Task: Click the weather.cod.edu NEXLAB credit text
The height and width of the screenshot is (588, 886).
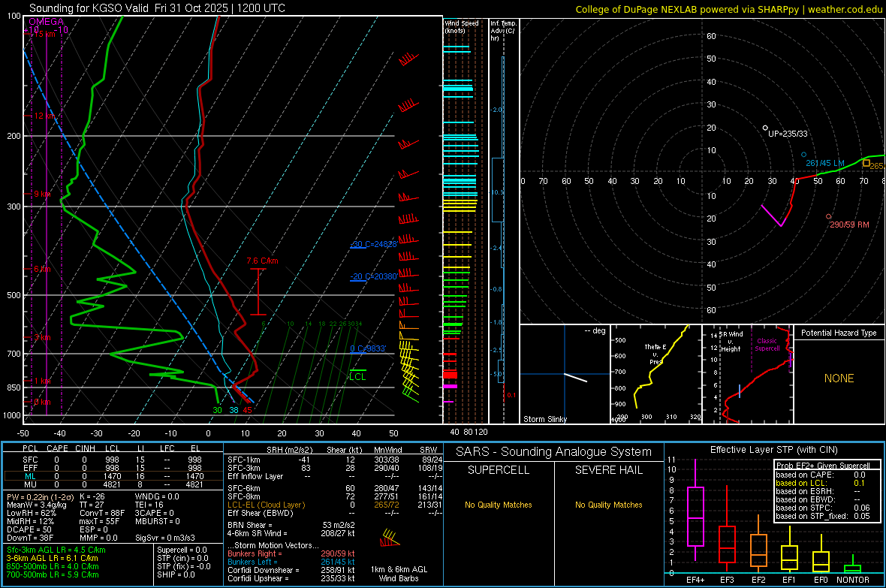Action: coord(728,9)
